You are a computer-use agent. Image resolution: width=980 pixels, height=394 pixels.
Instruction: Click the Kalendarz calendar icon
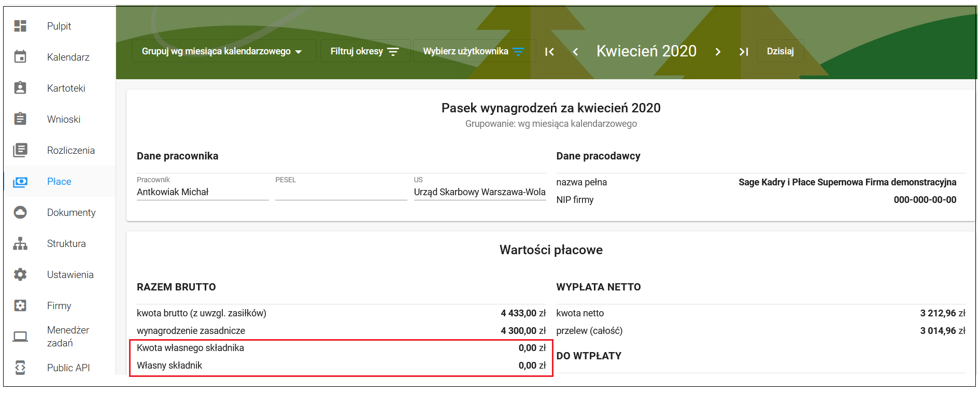point(20,57)
